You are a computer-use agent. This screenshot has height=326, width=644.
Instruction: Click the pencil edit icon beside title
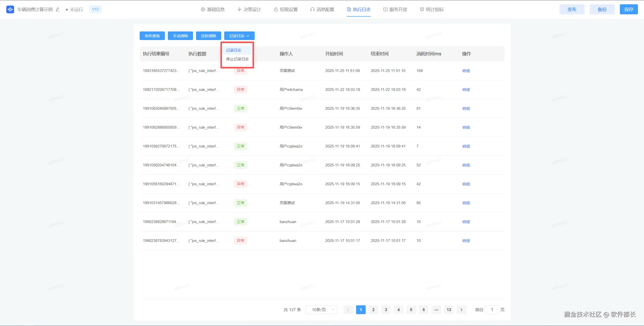tap(58, 10)
